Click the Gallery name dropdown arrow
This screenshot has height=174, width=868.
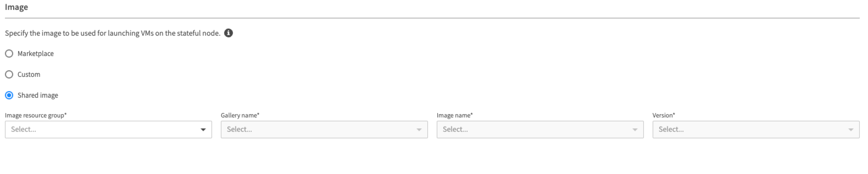click(419, 130)
